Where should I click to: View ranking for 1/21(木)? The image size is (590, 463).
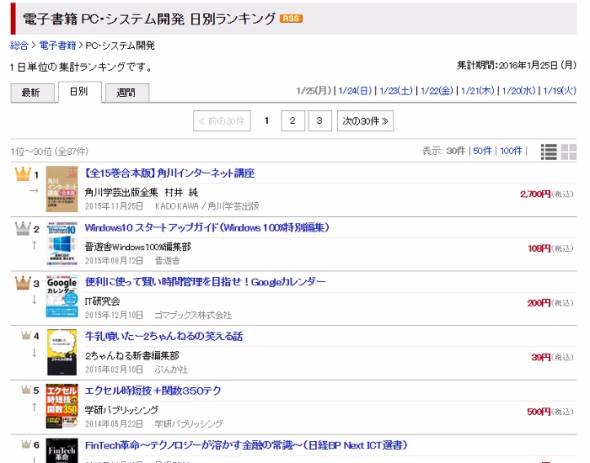(477, 91)
